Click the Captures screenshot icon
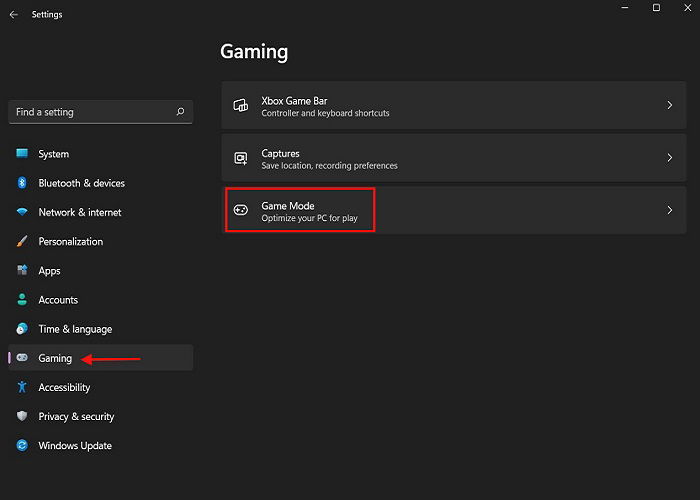Screen dimensions: 700x500 pos(241,158)
